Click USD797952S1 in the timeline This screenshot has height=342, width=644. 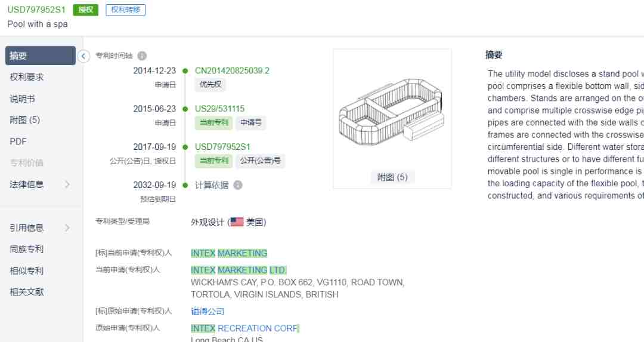(222, 147)
